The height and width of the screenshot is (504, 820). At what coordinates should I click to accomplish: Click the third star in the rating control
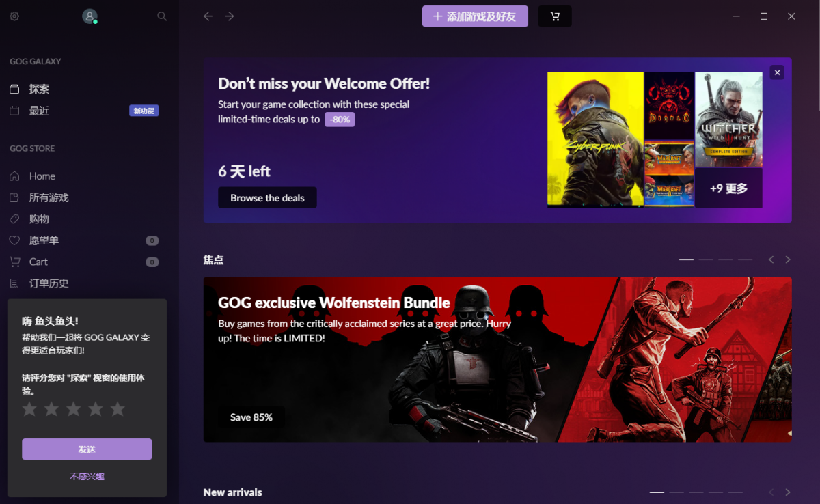tap(73, 408)
